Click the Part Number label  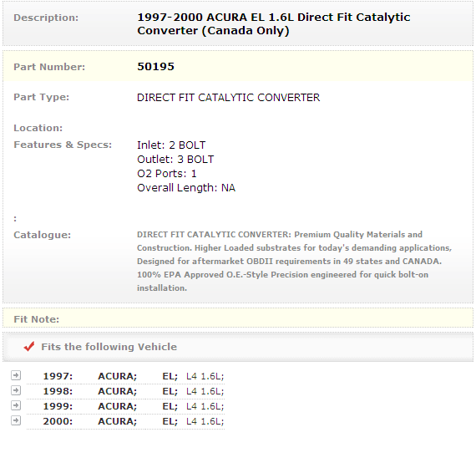pyautogui.click(x=49, y=67)
